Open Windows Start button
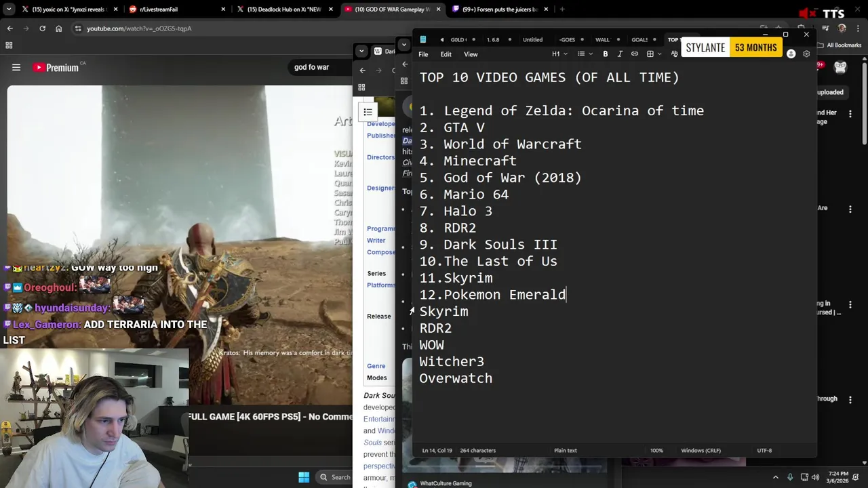 coord(304,477)
